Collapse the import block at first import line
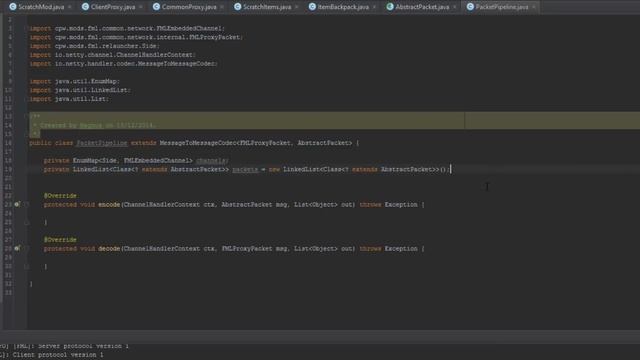 (26, 29)
